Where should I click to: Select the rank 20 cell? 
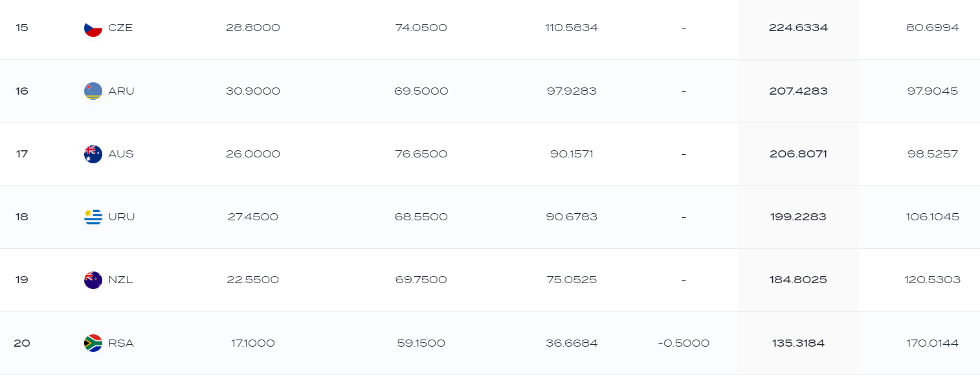[x=22, y=343]
